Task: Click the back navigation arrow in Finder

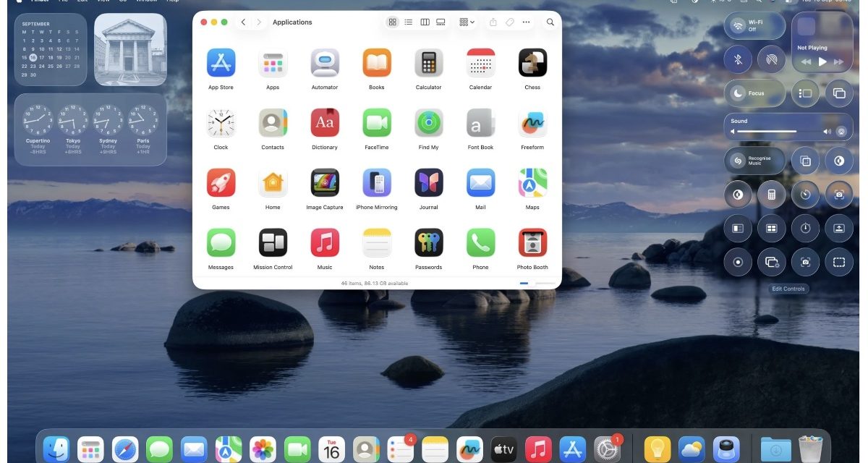Action: (x=244, y=22)
